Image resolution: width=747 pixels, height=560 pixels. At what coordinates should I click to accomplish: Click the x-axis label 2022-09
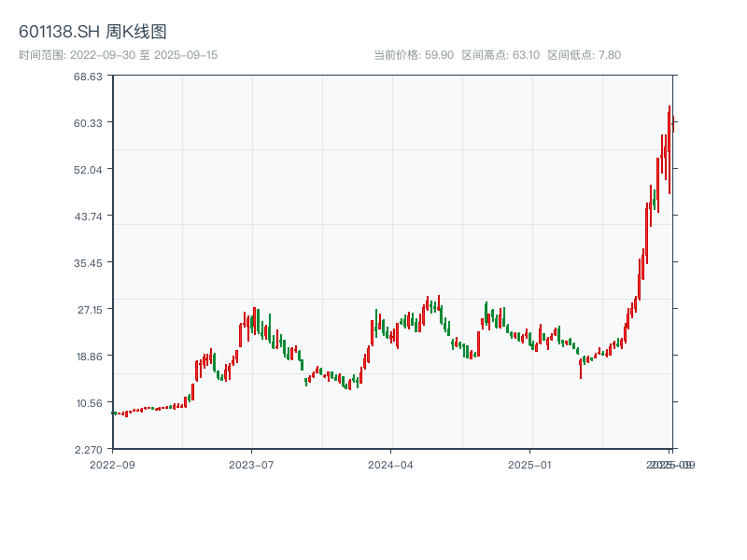112,465
